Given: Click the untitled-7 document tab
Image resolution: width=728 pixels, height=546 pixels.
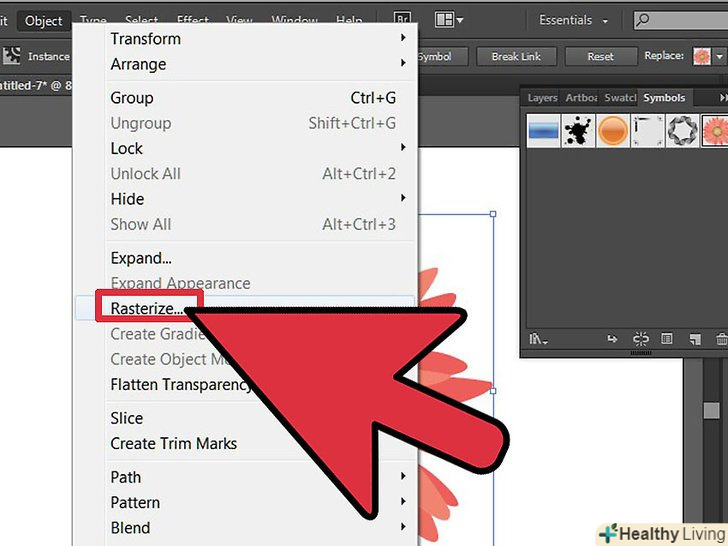Looking at the screenshot, I should pos(36,85).
